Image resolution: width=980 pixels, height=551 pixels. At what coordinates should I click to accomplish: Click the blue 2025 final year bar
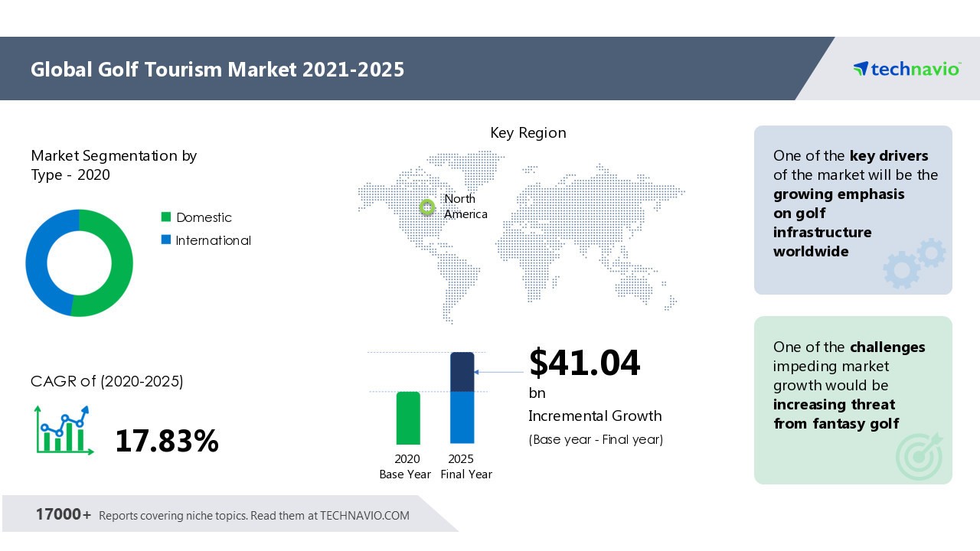(x=462, y=417)
